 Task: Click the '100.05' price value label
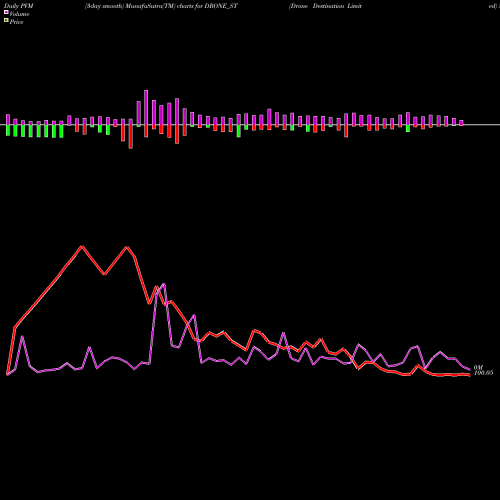tap(483, 373)
